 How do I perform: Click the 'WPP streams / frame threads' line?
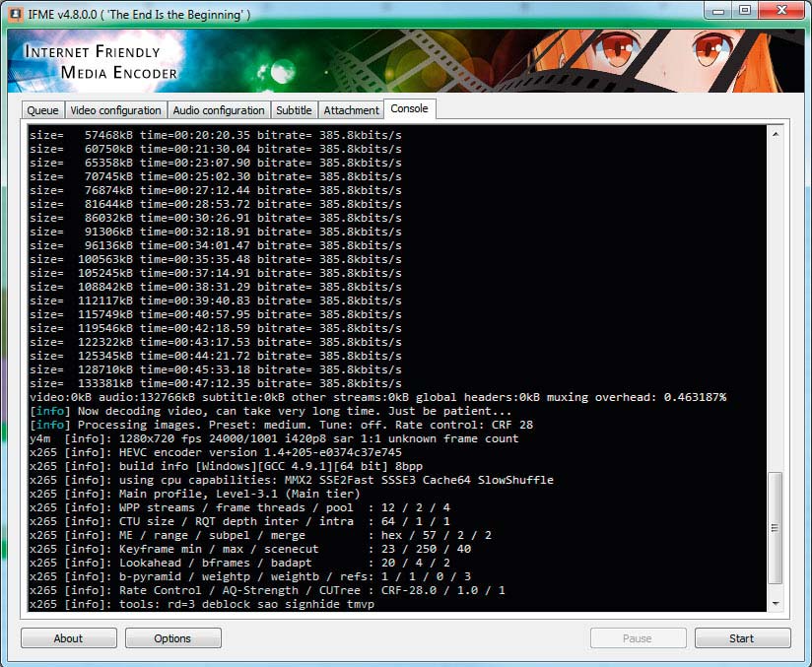pyautogui.click(x=239, y=508)
